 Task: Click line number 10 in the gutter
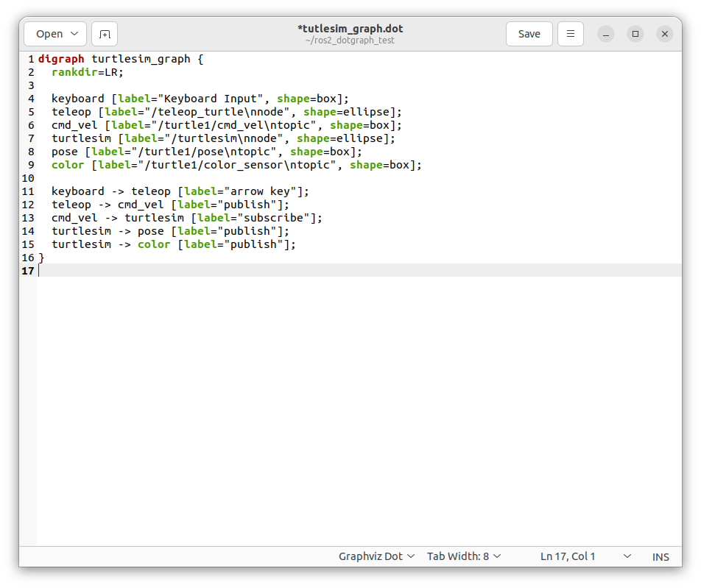28,178
